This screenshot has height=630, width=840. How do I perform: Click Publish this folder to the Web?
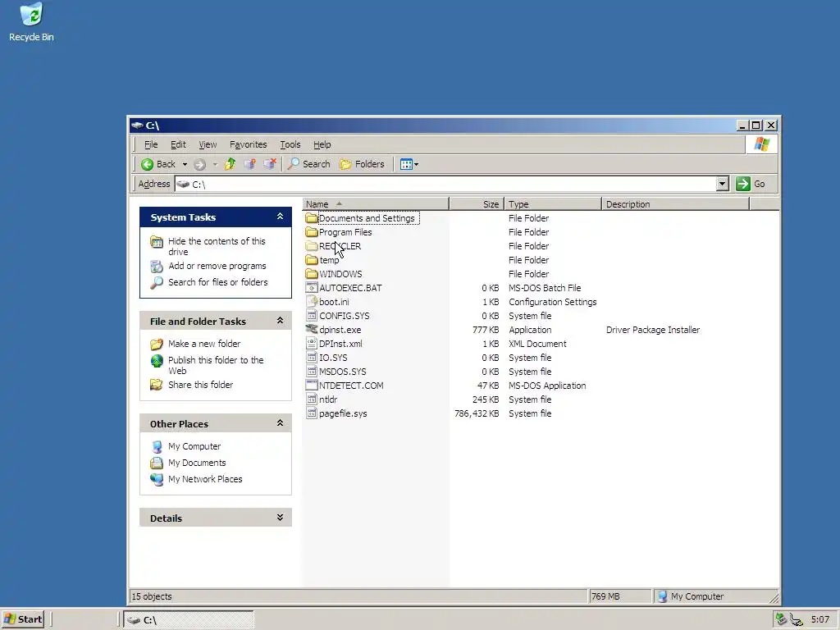point(216,365)
